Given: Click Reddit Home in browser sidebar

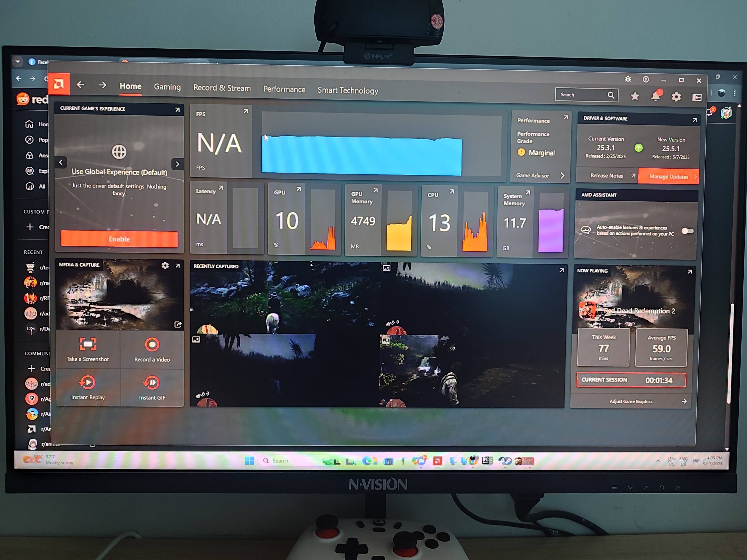Looking at the screenshot, I should point(36,124).
